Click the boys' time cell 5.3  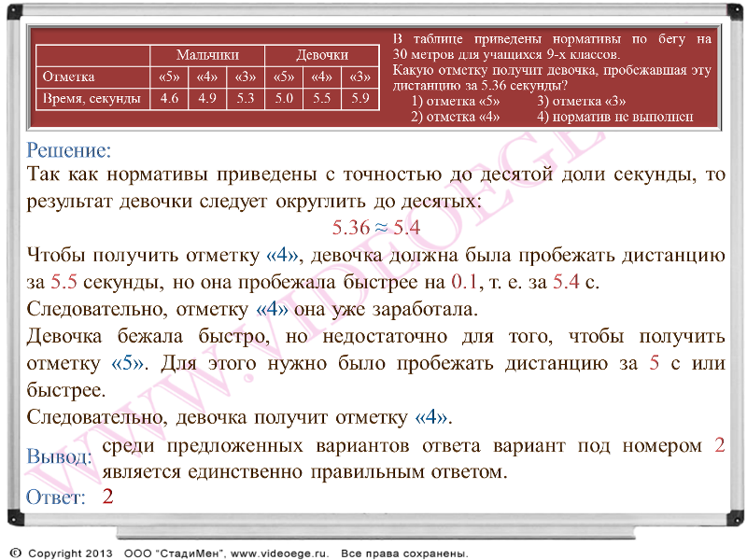[x=246, y=99]
